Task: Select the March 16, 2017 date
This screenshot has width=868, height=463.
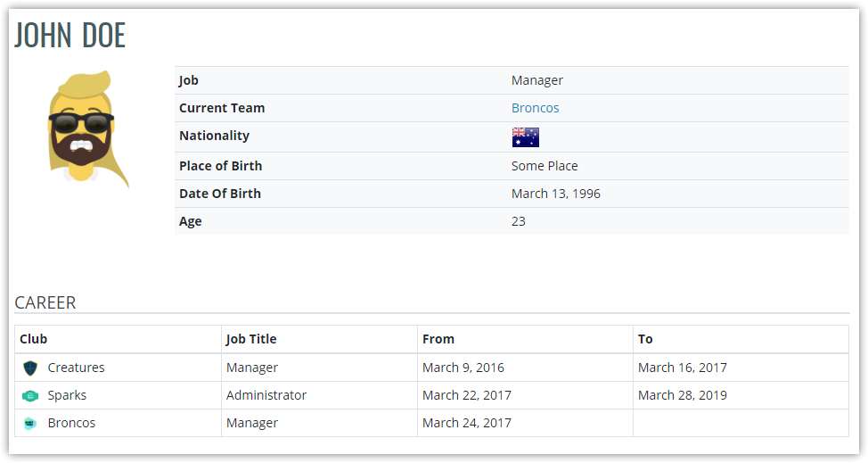Action: (x=683, y=368)
